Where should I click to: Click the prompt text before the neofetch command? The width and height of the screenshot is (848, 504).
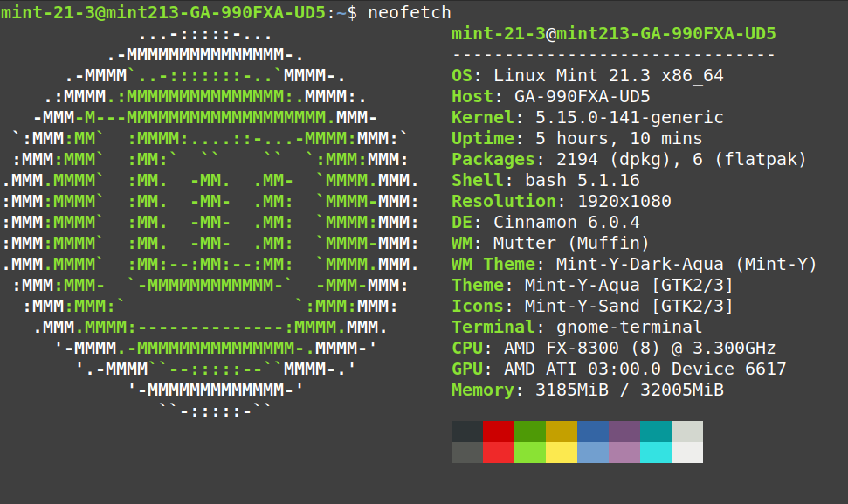178,12
